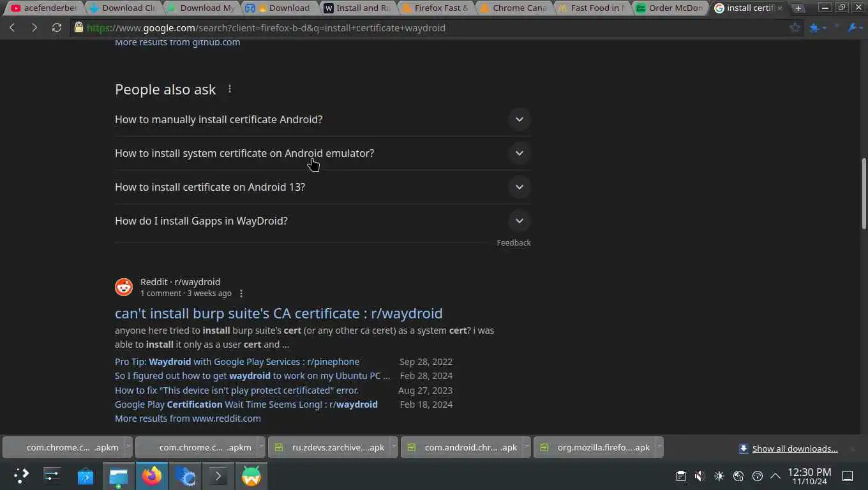
Task: Switch to Firefox in the taskbar
Action: [152, 476]
